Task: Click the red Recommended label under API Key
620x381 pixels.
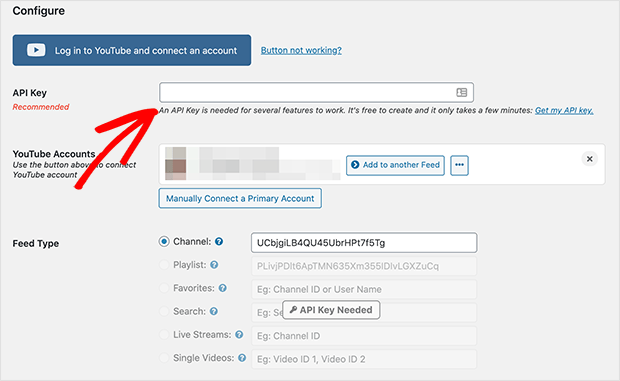Action: [41, 107]
